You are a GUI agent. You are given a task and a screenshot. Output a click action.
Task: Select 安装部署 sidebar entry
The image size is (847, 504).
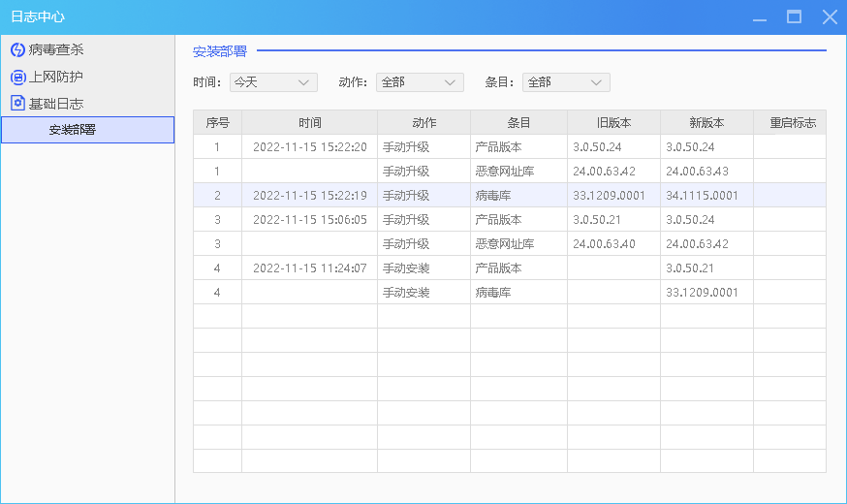87,130
